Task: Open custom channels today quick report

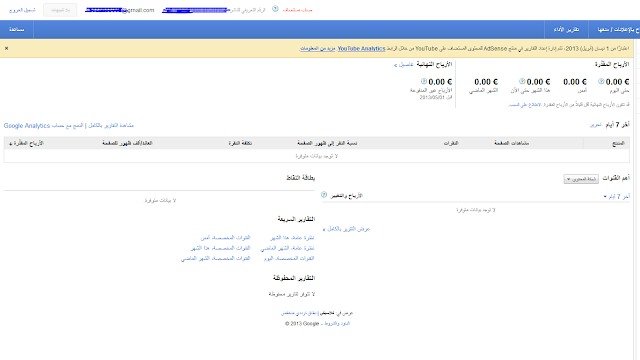Action: pyautogui.click(x=289, y=258)
